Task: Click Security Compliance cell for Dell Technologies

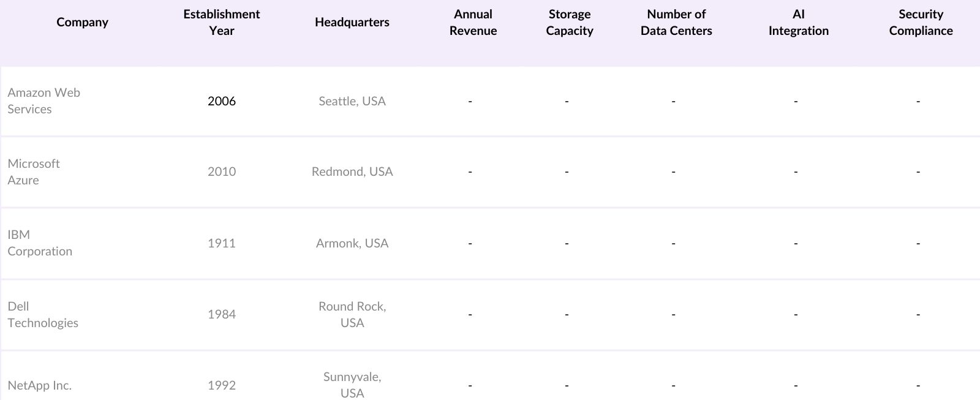Action: [918, 314]
